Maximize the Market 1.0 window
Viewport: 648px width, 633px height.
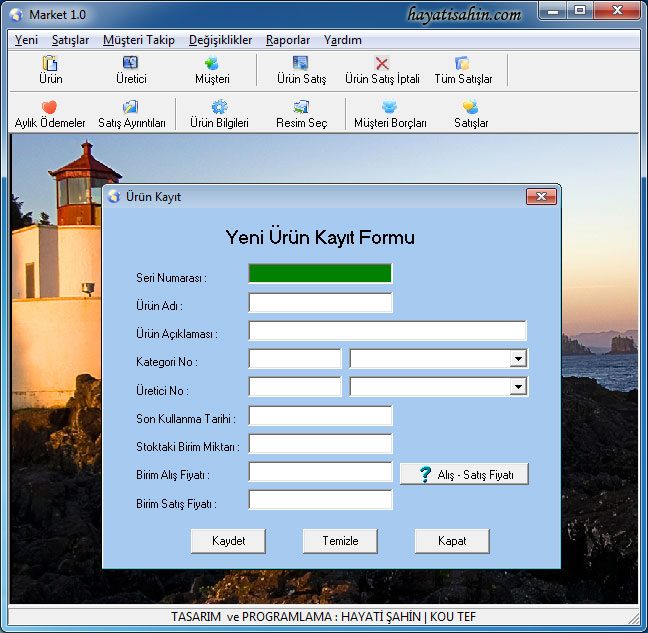pyautogui.click(x=580, y=11)
